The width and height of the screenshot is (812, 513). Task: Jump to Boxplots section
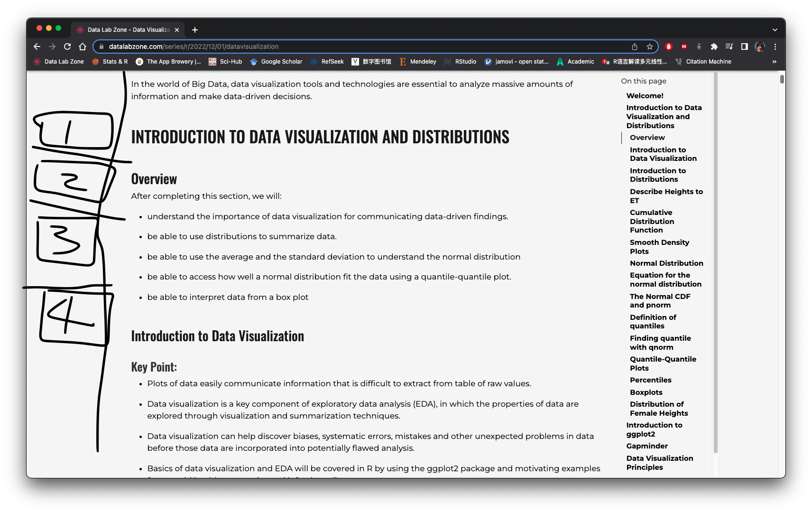click(x=646, y=392)
